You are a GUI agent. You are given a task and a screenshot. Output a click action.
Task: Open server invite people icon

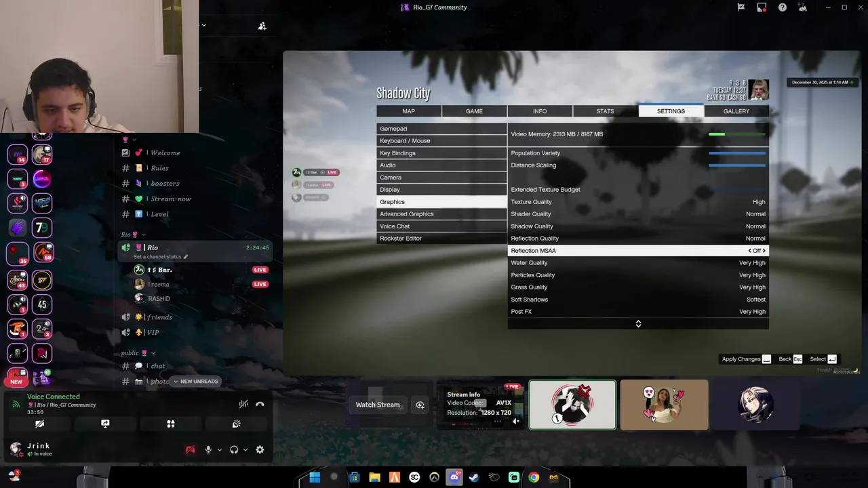262,26
